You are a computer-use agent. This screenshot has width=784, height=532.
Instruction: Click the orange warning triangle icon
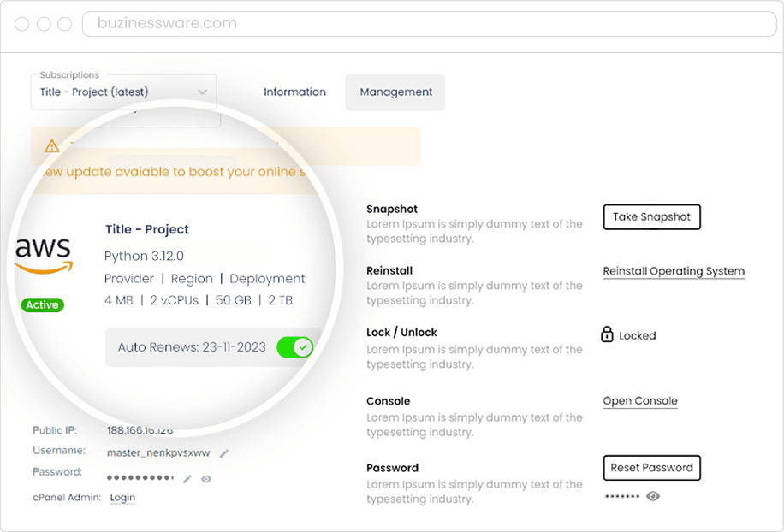52,145
